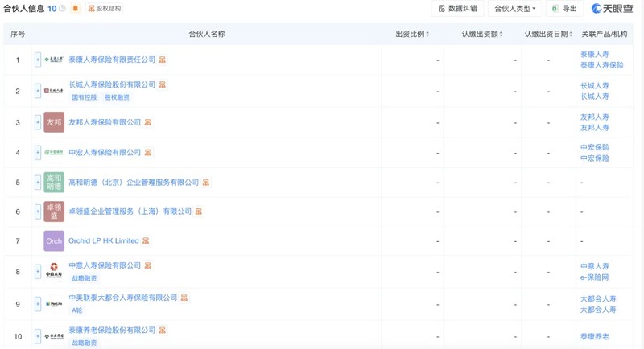This screenshot has height=349, width=644.
Task: Sort by 出资比例 column
Action: coord(412,34)
